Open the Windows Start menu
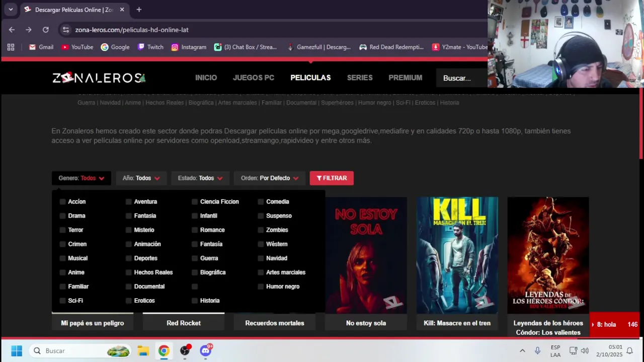644x362 pixels. tap(17, 350)
